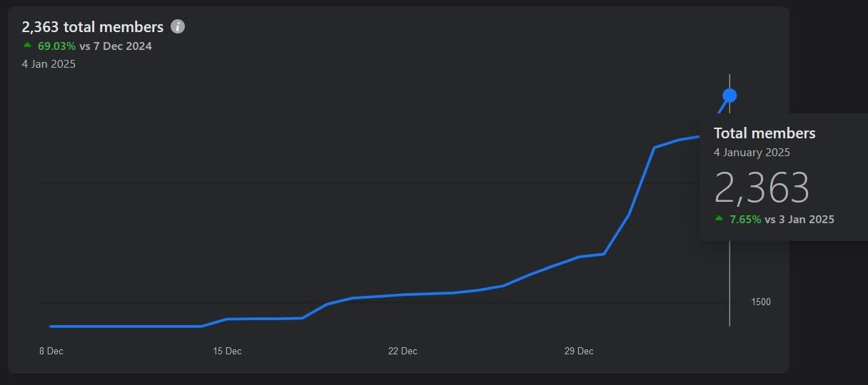Click the 1500 y-axis value
This screenshot has height=385, width=868.
click(761, 302)
